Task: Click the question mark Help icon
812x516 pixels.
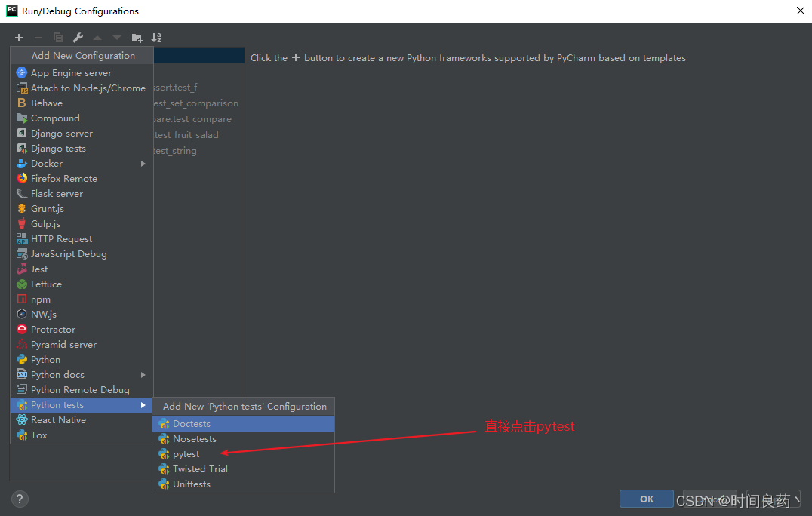Action: 20,499
